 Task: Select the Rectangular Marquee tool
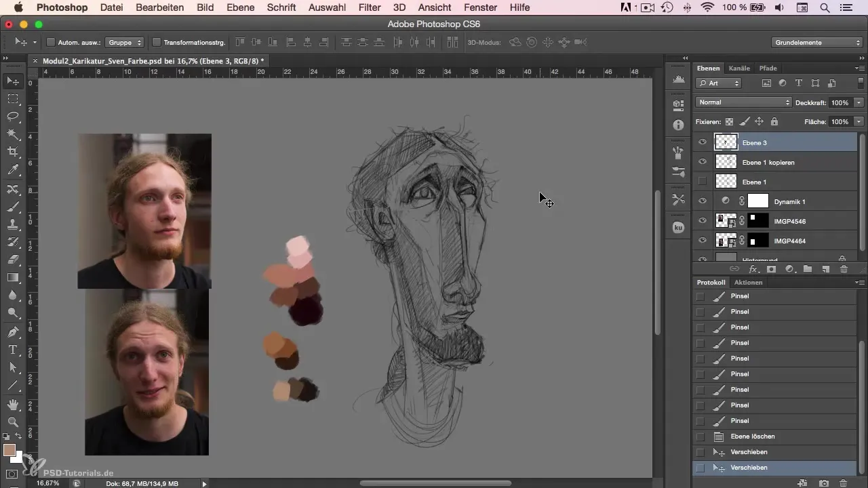click(13, 99)
